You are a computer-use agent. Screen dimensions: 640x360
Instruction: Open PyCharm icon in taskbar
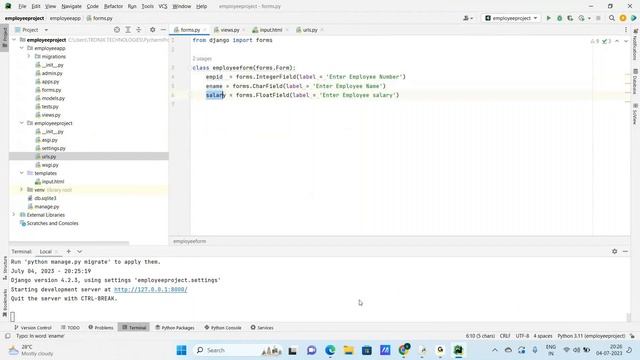click(458, 350)
